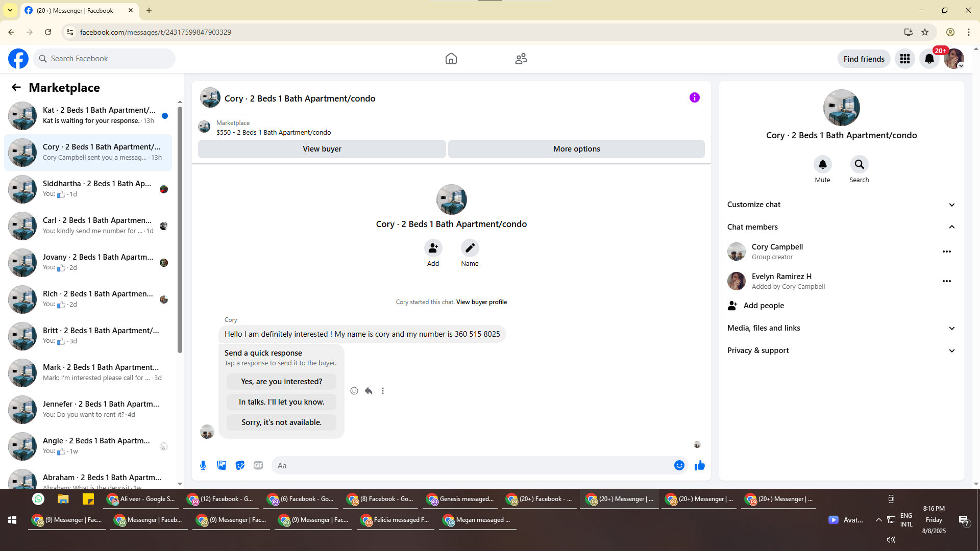Reply to Cory's message with arrow icon
The image size is (980, 551).
coord(369,391)
